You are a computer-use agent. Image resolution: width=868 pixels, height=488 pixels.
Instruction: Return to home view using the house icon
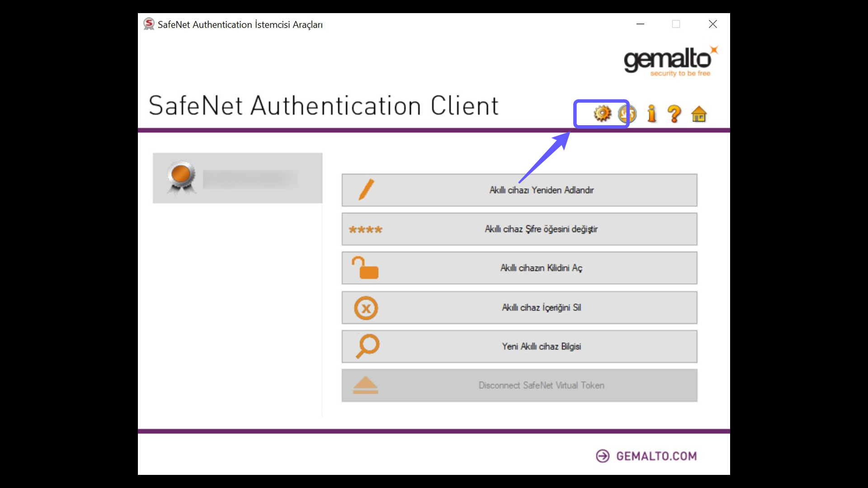click(699, 114)
